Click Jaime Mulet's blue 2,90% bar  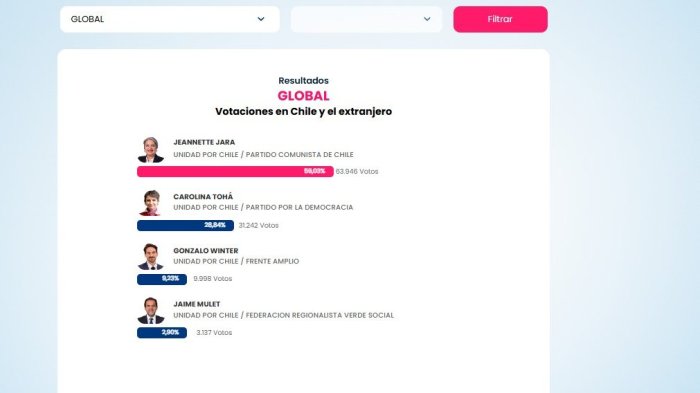point(162,333)
